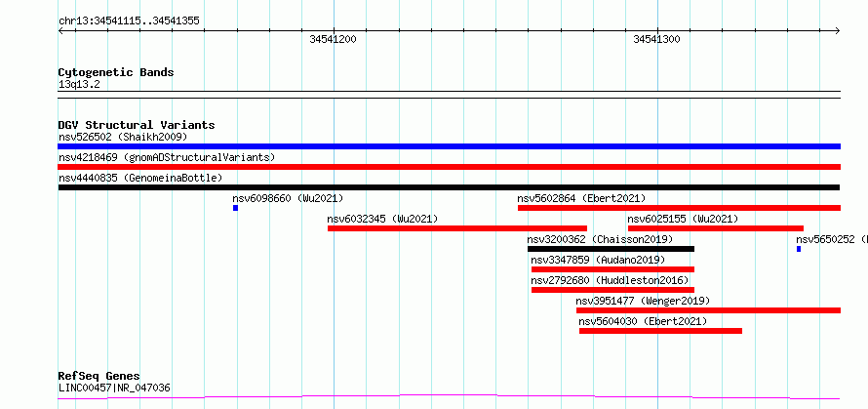Click the nsv3200362 (Chaisson2019) label
Image resolution: width=868 pixels, height=409 pixels.
point(600,239)
